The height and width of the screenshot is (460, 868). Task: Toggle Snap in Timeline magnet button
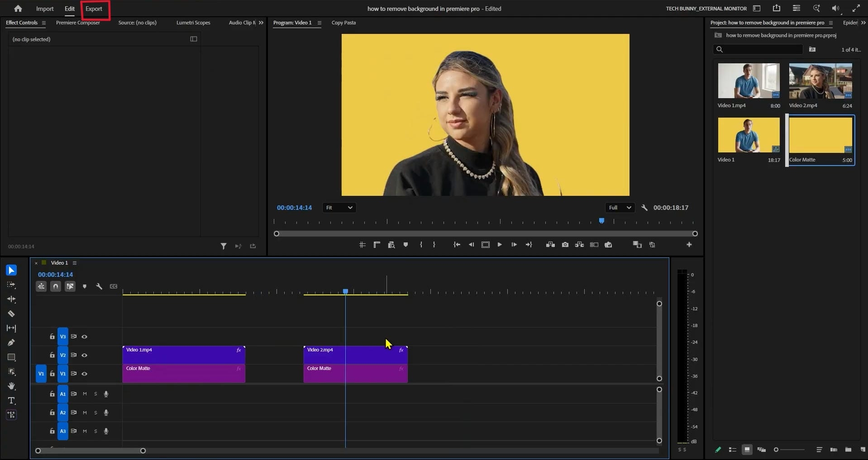point(56,286)
